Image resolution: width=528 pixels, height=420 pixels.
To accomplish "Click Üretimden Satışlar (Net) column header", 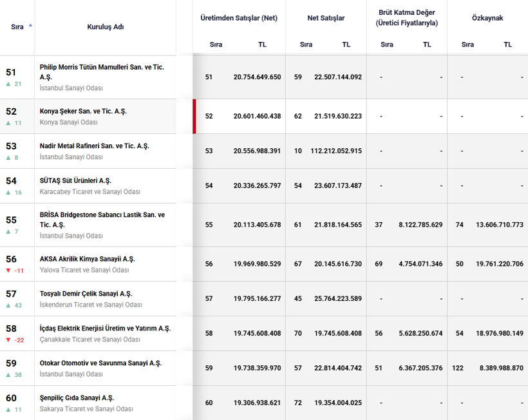I will [239, 18].
